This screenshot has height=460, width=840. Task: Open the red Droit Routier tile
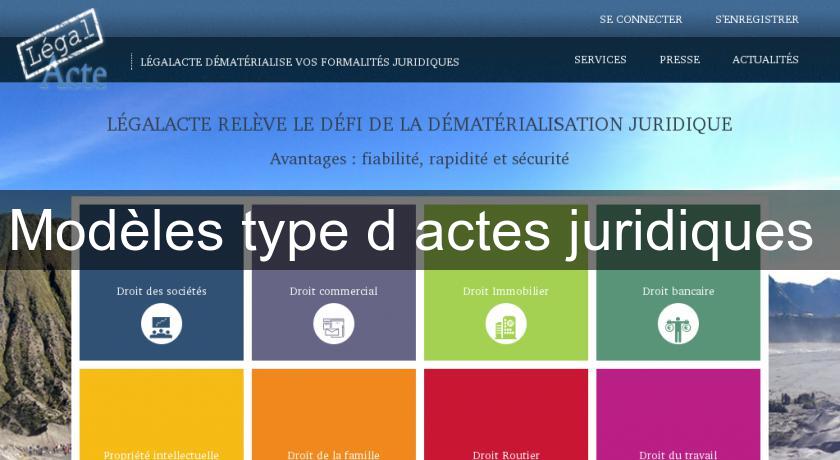(506, 414)
